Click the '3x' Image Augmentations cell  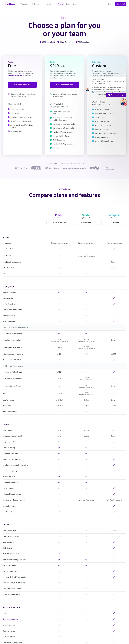point(59,442)
